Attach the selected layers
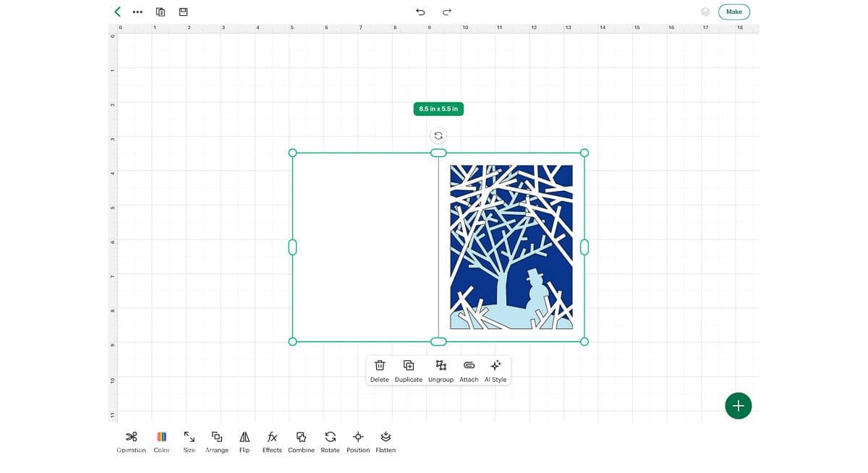 [469, 370]
